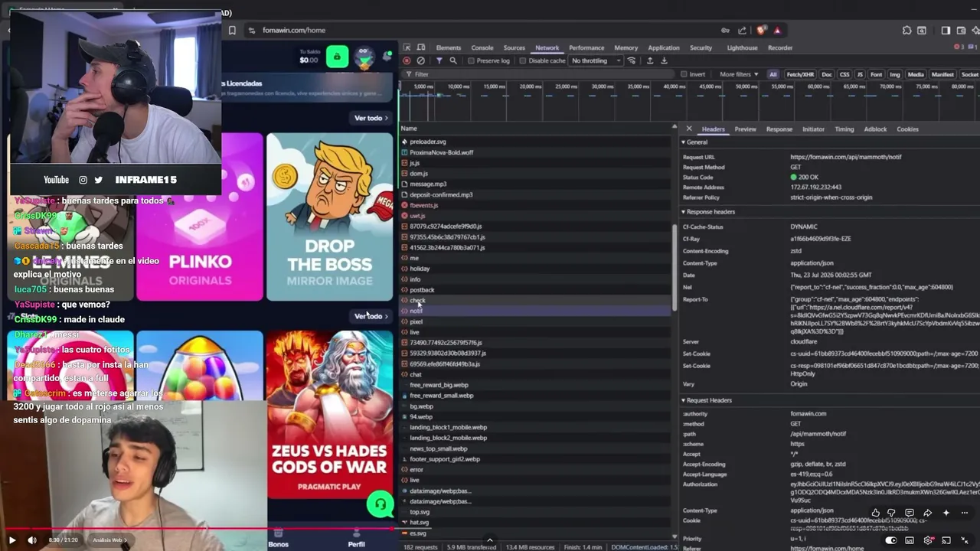
Task: Toggle the device toolbar icon in DevTools
Action: 421,47
